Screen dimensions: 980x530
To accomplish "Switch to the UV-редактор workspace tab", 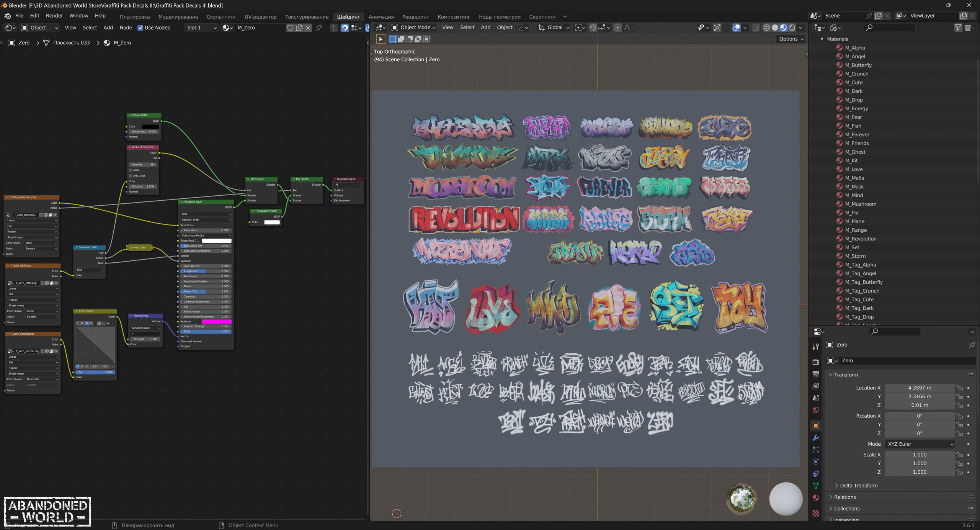I will click(x=260, y=17).
